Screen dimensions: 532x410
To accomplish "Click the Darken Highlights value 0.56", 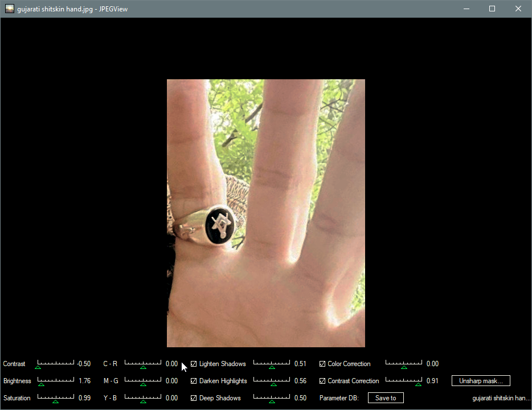I will pyautogui.click(x=300, y=381).
